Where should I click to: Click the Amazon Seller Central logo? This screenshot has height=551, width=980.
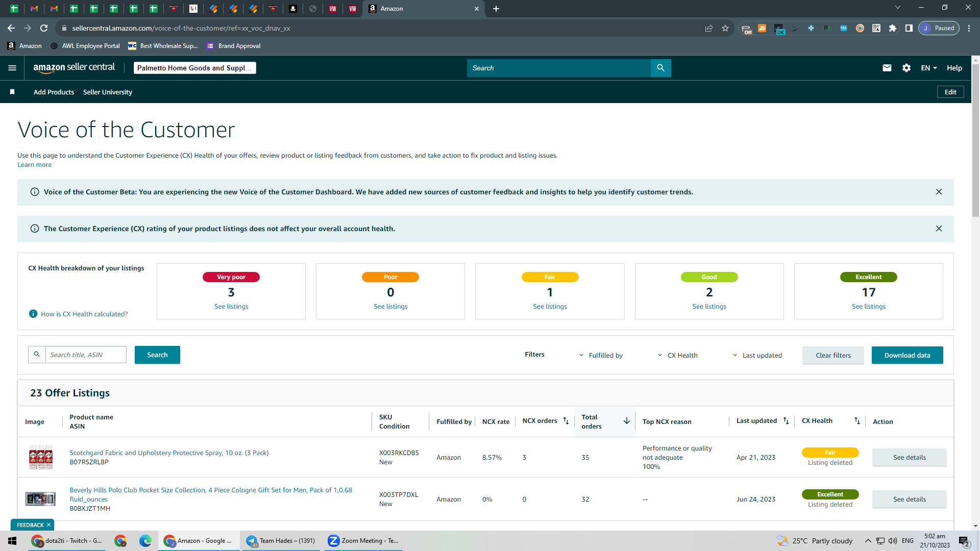click(74, 68)
